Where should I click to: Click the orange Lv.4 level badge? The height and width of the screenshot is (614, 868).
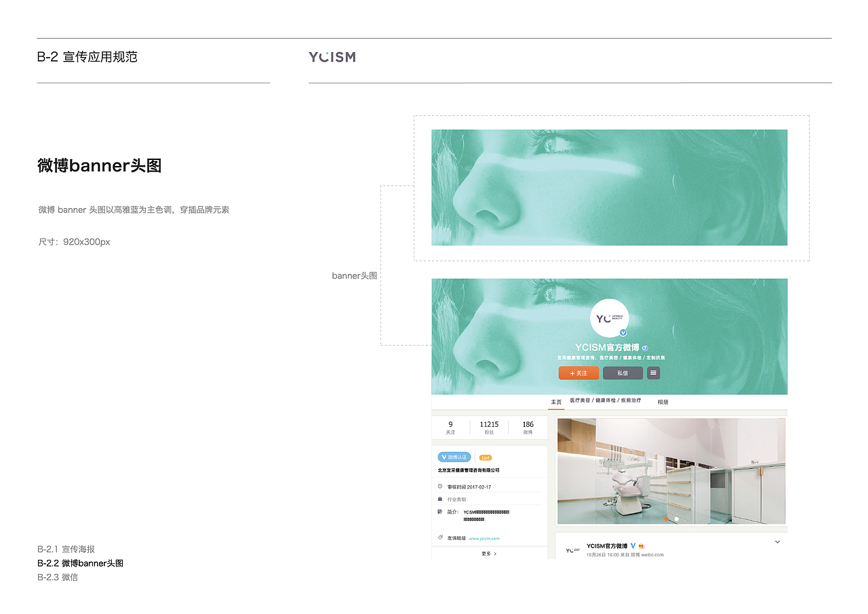(x=486, y=457)
